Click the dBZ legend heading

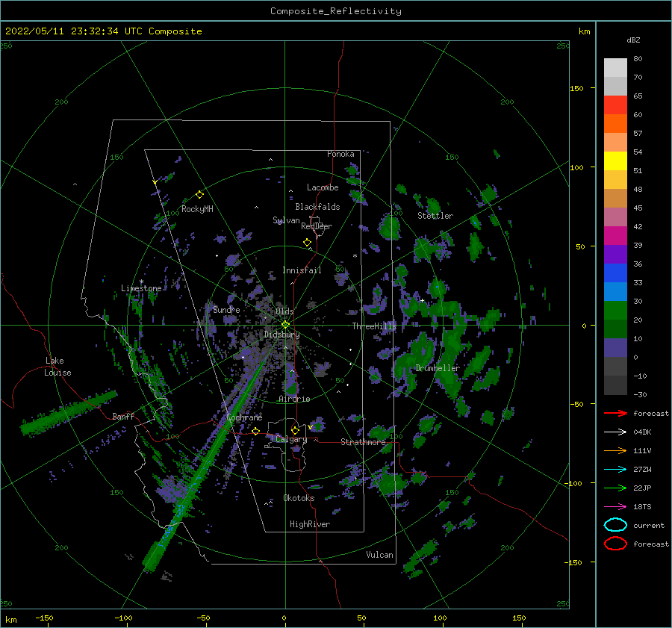coord(633,40)
